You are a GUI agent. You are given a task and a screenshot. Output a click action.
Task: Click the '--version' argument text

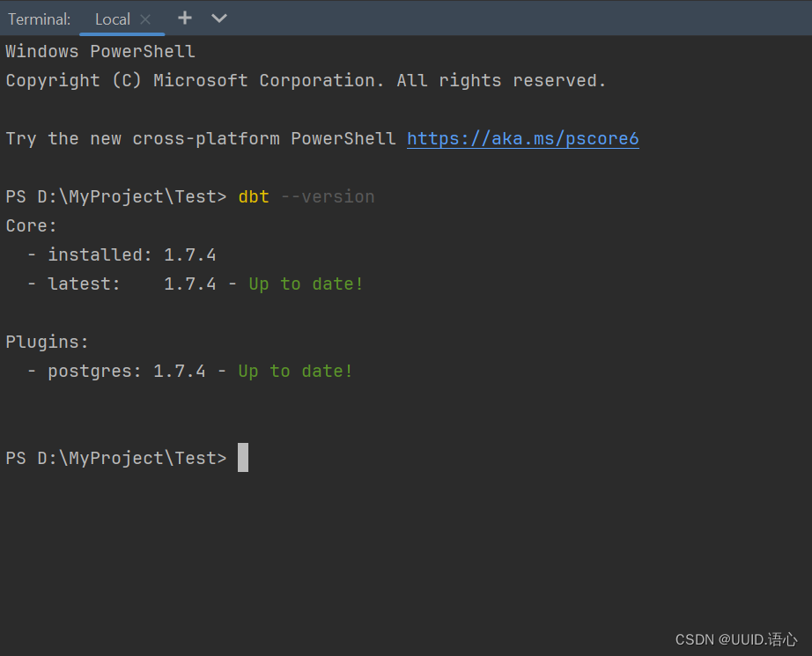328,196
